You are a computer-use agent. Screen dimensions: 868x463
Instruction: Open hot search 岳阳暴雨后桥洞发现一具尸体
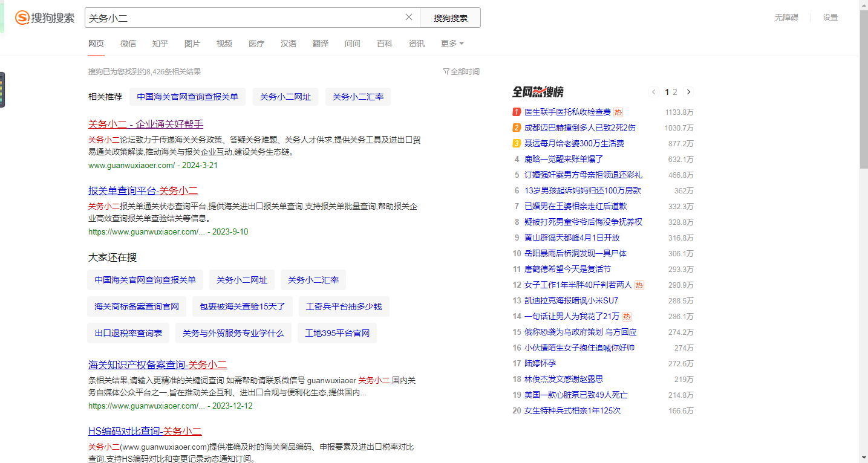pyautogui.click(x=575, y=254)
